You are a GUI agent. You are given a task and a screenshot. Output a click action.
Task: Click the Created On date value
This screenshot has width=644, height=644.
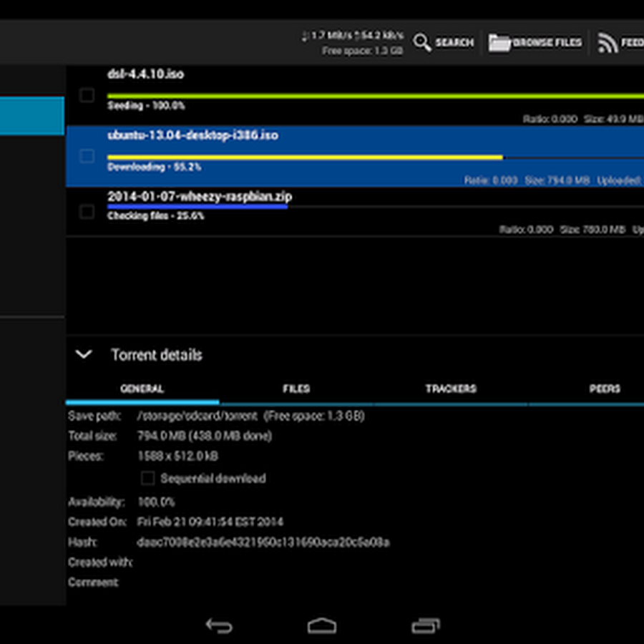(x=210, y=522)
